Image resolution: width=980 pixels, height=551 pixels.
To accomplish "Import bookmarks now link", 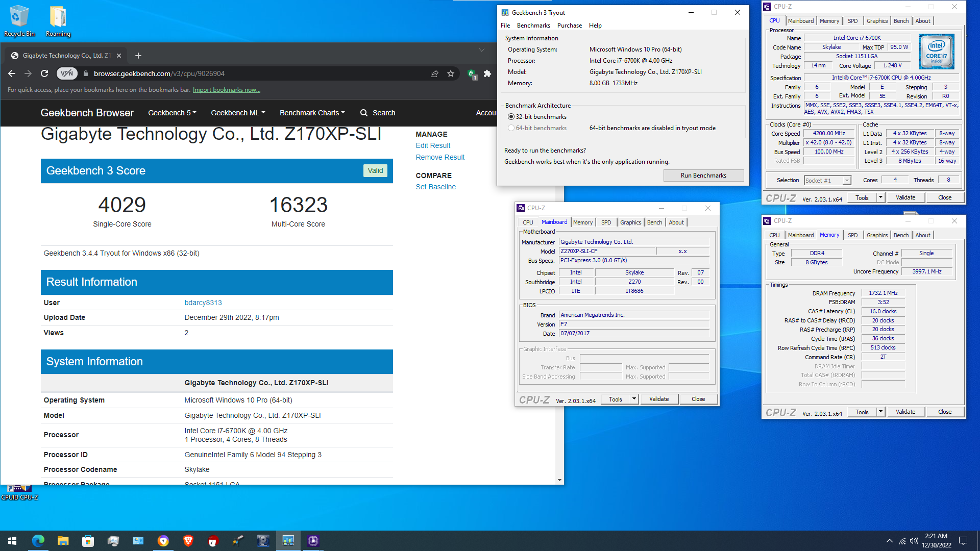I will (226, 90).
